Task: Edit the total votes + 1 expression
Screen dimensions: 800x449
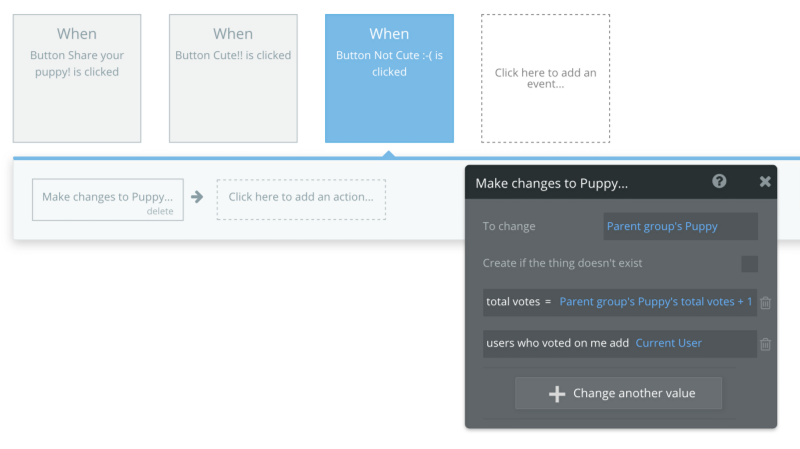Action: [x=655, y=301]
